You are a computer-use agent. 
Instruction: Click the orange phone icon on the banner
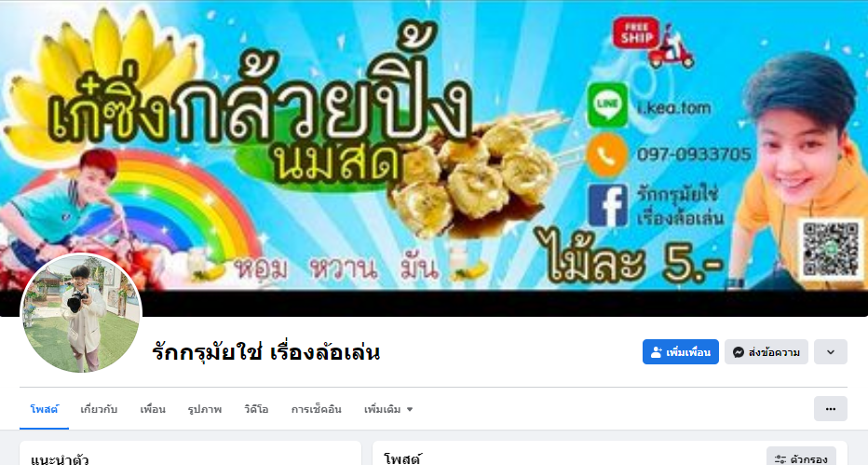(x=607, y=155)
